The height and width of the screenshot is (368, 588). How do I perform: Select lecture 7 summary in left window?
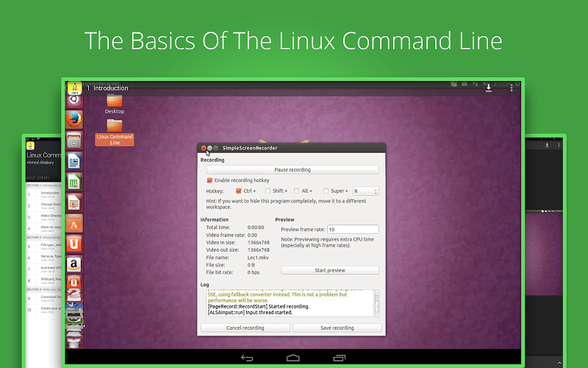(x=43, y=269)
